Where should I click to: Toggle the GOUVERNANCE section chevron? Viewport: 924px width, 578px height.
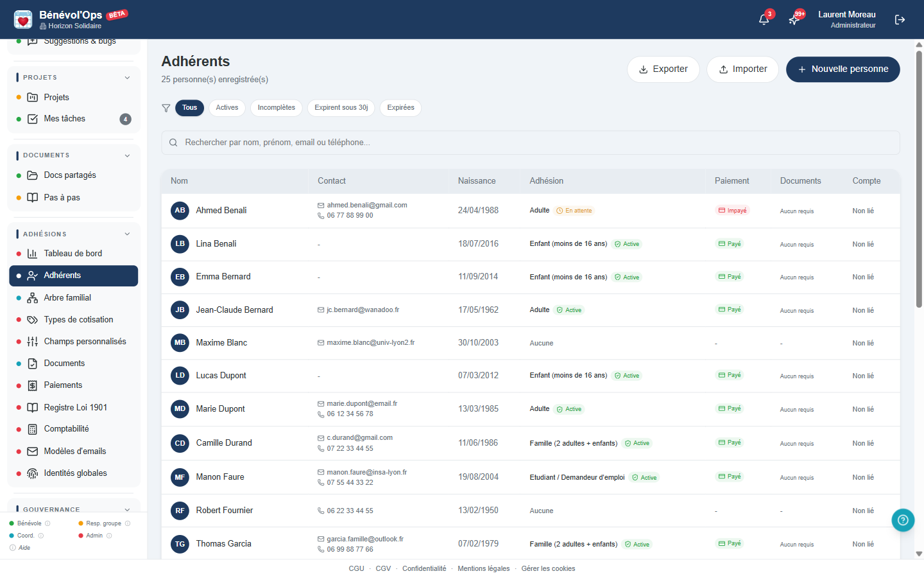[127, 509]
